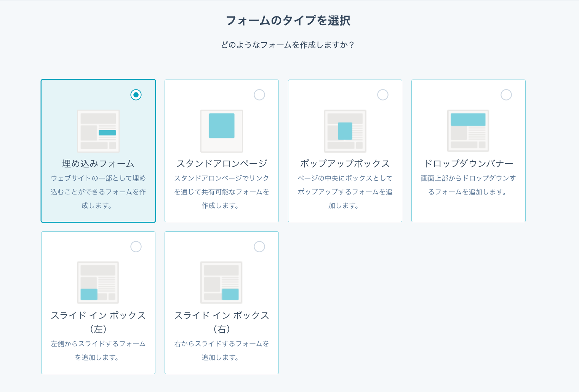Click the standalone page illustration icon
The width and height of the screenshot is (579, 392).
(x=222, y=131)
